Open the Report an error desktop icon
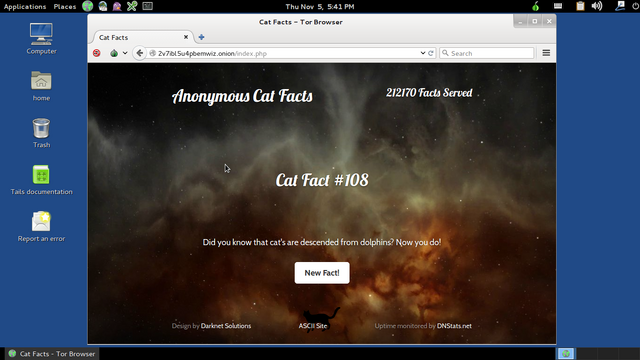This screenshot has width=640, height=360. [41, 227]
